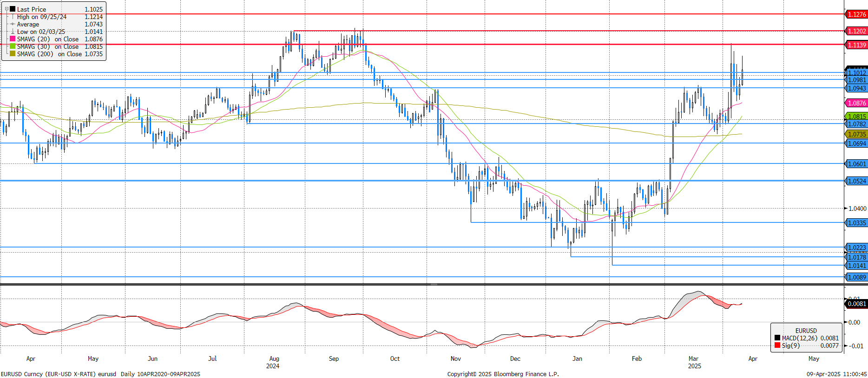Click the blue 1.0141 axis price label
This screenshot has width=868, height=378.
(x=856, y=266)
